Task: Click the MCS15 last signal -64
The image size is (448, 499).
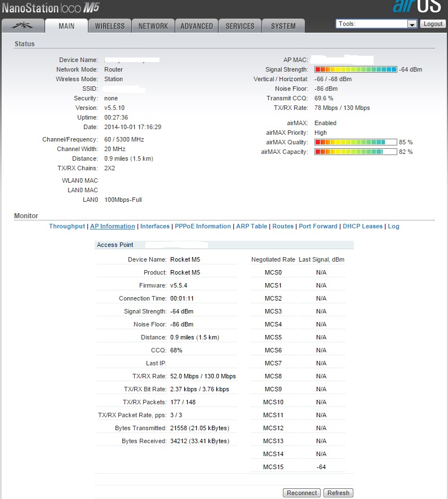Action: pos(321,467)
